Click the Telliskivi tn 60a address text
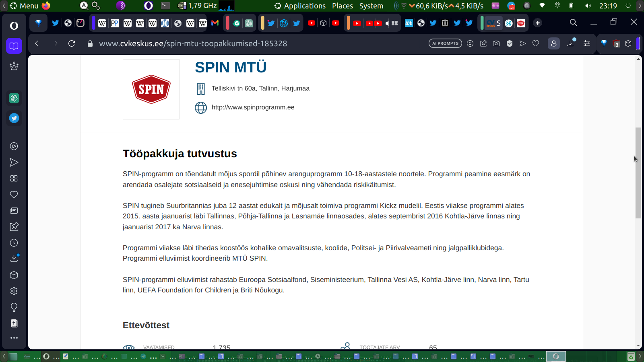644x362 pixels. point(260,88)
